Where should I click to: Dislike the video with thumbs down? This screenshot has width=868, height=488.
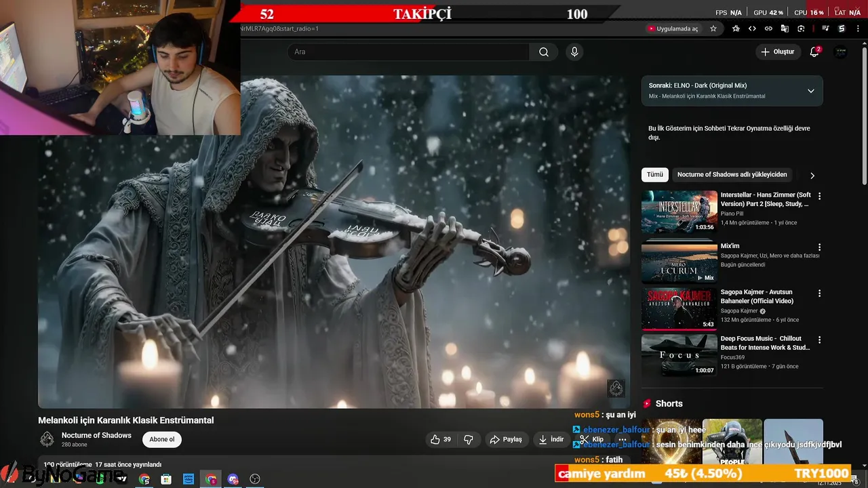[x=469, y=439]
